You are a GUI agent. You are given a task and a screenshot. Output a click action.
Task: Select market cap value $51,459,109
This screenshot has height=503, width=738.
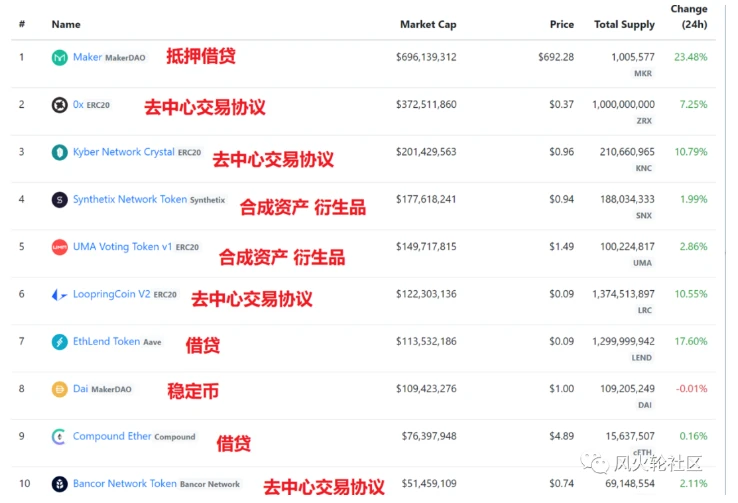pos(429,483)
